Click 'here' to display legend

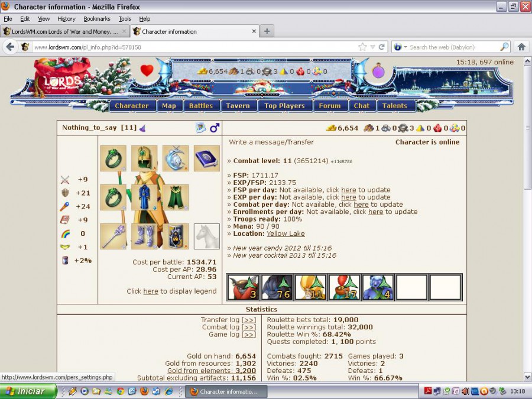[151, 291]
